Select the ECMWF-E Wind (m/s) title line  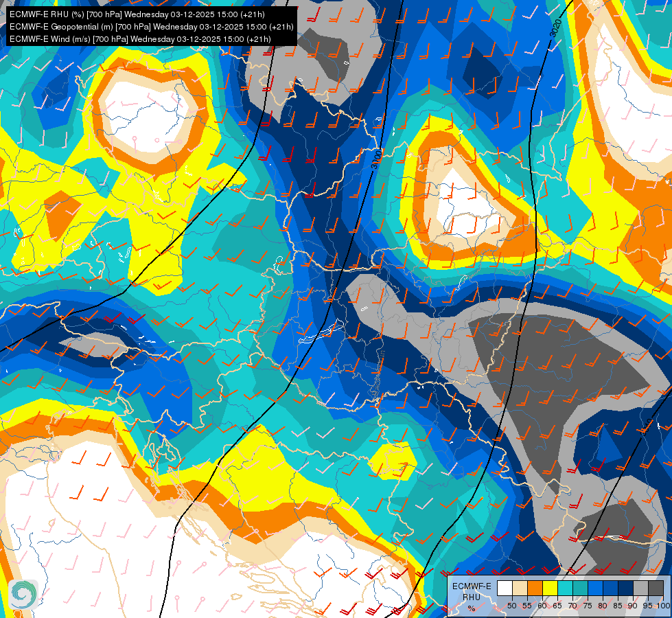[x=140, y=39]
